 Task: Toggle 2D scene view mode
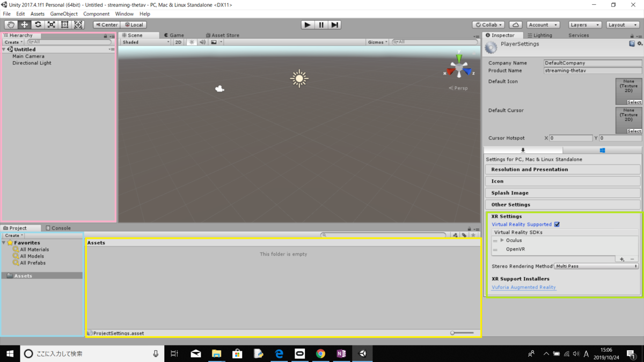click(x=178, y=42)
